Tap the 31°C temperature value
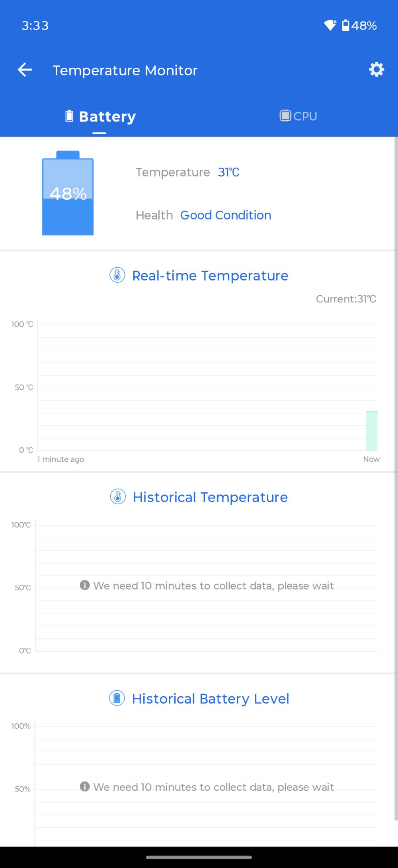The height and width of the screenshot is (868, 398). coord(228,172)
